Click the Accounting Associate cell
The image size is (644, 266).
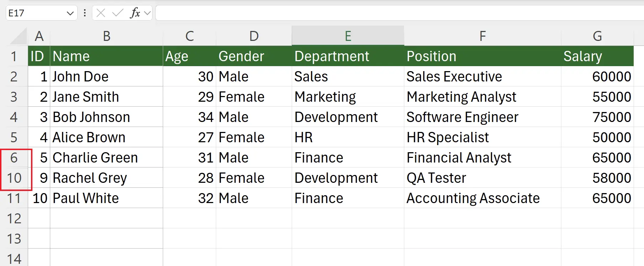[x=482, y=198]
